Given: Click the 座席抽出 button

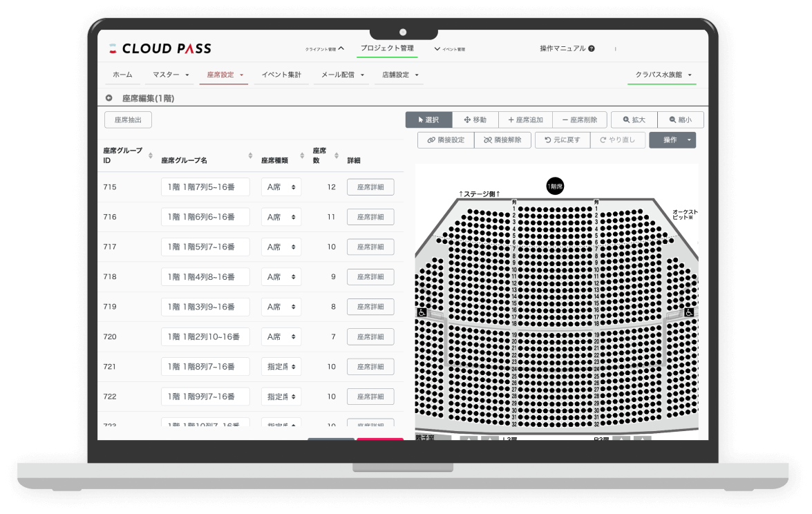Looking at the screenshot, I should (128, 120).
